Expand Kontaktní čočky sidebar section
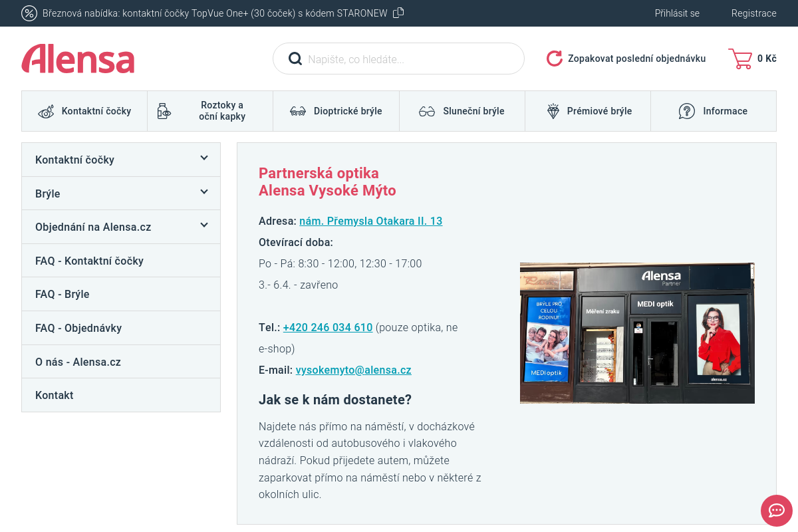The image size is (798, 532). point(204,158)
